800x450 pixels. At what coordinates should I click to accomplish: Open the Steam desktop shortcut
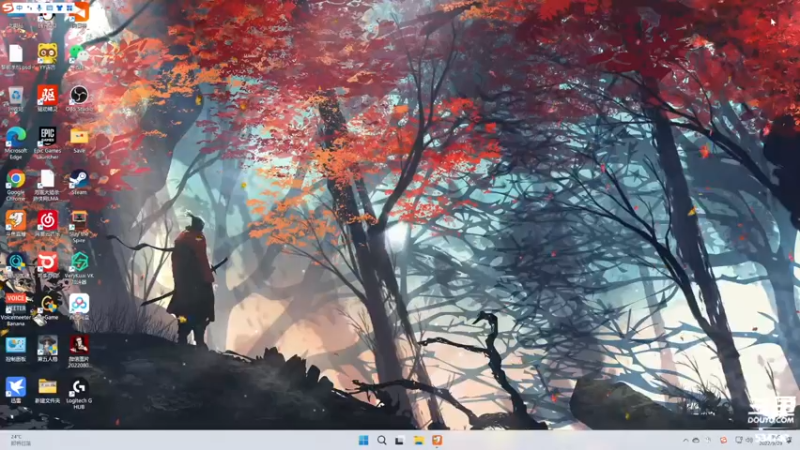pyautogui.click(x=79, y=180)
